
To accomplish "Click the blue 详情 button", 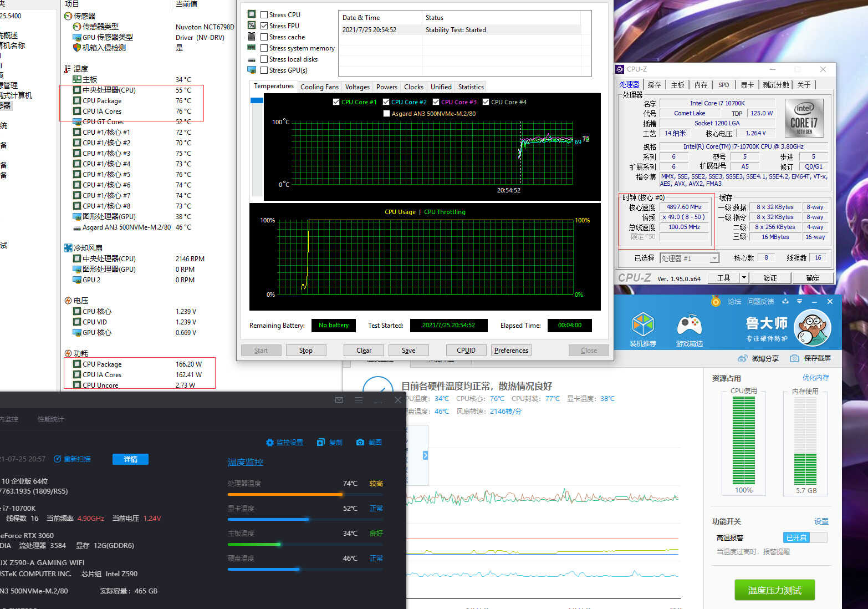I will [x=130, y=459].
